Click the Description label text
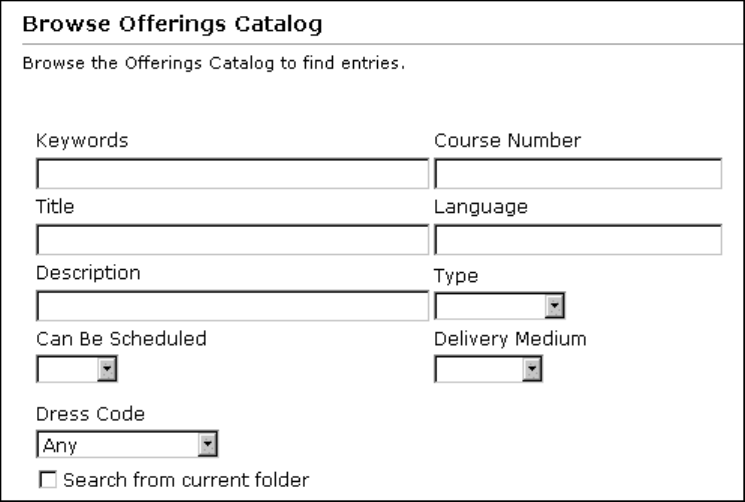 pos(88,272)
